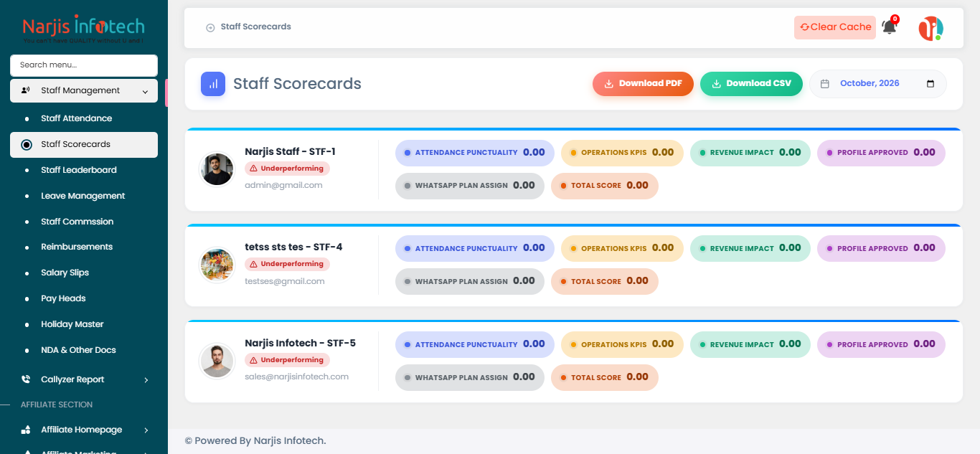980x454 pixels.
Task: Click the Profile Approved pill for STF-5
Action: tap(881, 344)
